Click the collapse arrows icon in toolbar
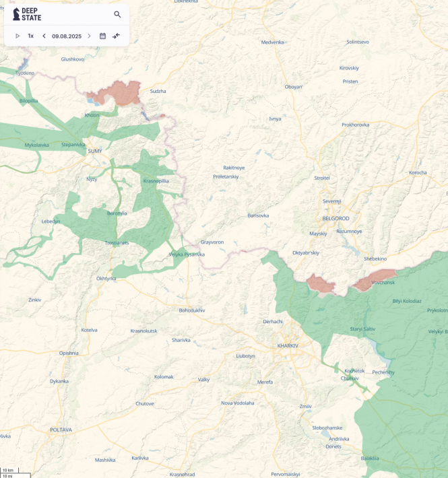 pyautogui.click(x=116, y=36)
